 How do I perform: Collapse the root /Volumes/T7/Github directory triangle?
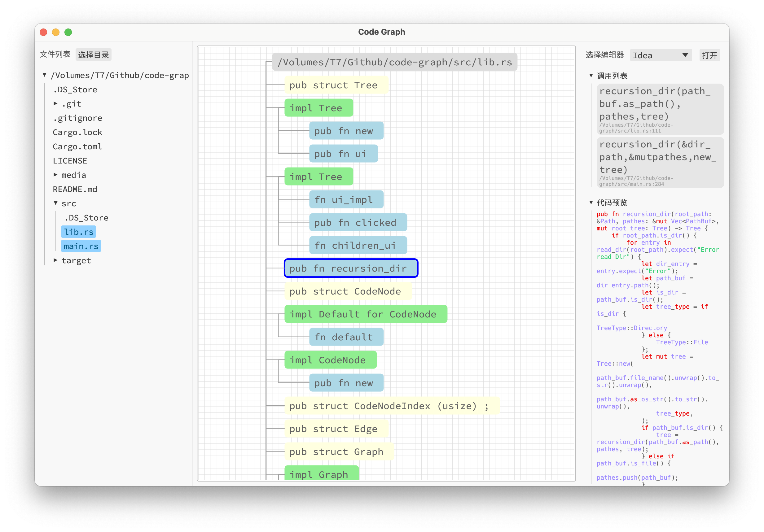pos(44,75)
